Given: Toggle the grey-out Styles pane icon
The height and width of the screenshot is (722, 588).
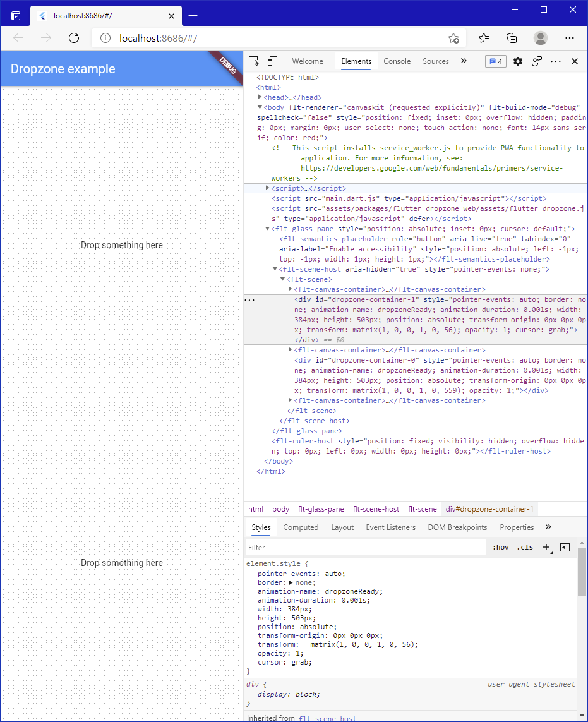Looking at the screenshot, I should click(565, 547).
